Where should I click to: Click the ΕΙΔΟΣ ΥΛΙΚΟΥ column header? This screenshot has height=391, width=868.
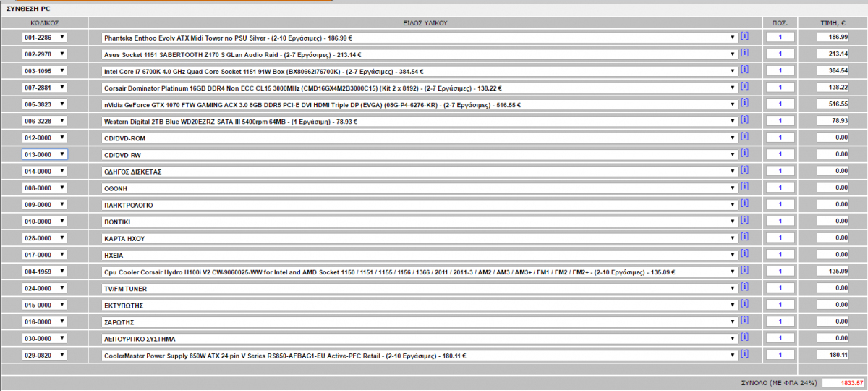pyautogui.click(x=425, y=23)
